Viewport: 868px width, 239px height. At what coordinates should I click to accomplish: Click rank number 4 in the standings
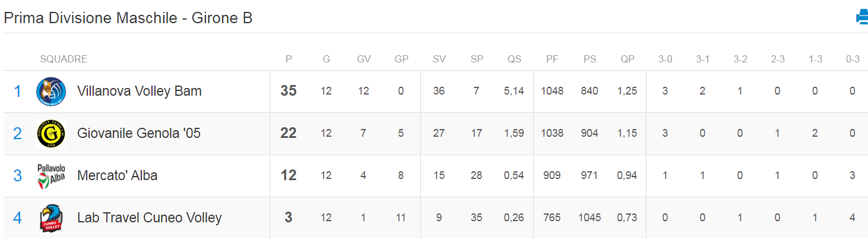(18, 218)
